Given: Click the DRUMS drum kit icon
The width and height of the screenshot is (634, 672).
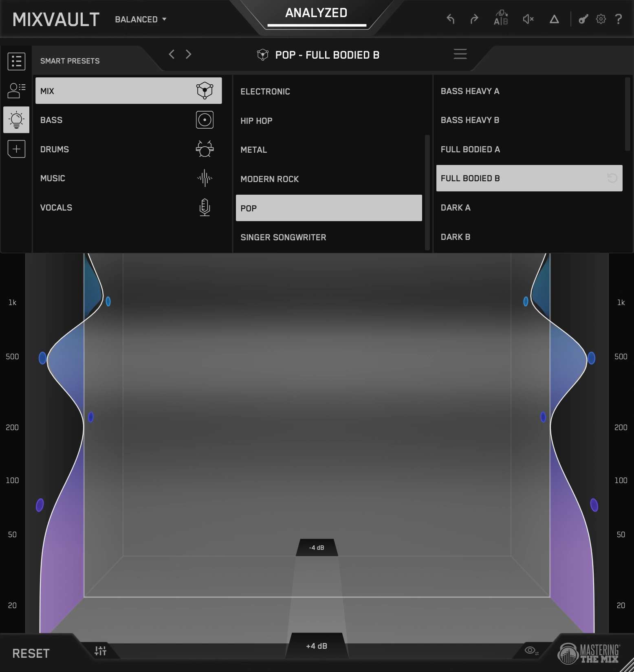Looking at the screenshot, I should coord(205,149).
